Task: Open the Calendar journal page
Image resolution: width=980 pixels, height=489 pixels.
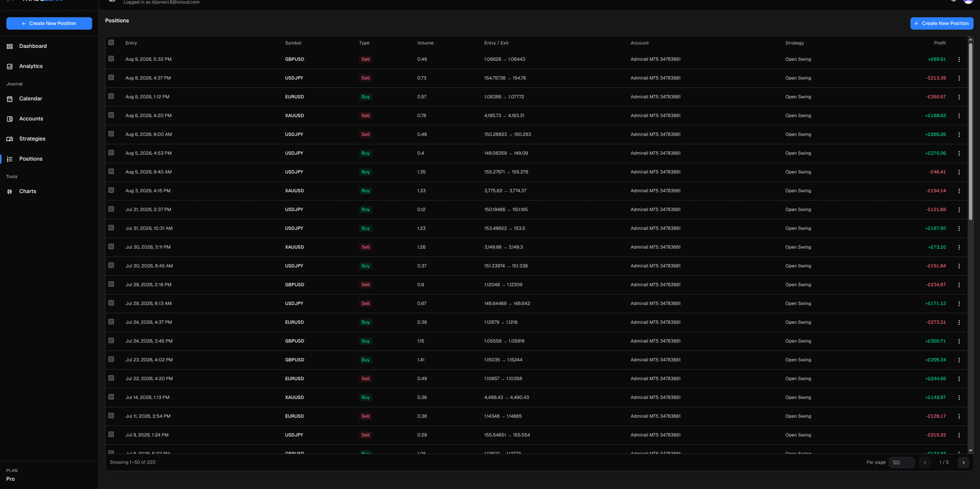Action: pos(31,99)
